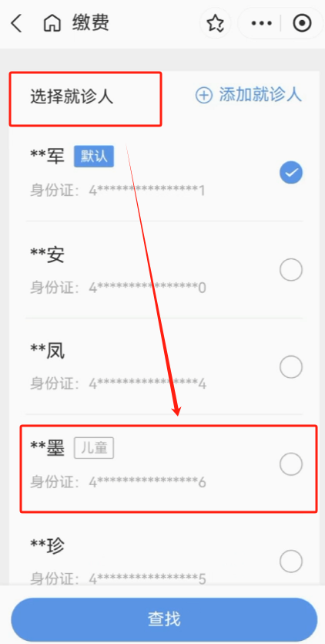The width and height of the screenshot is (325, 644).
Task: Click the 缴费 page title
Action: tap(91, 23)
